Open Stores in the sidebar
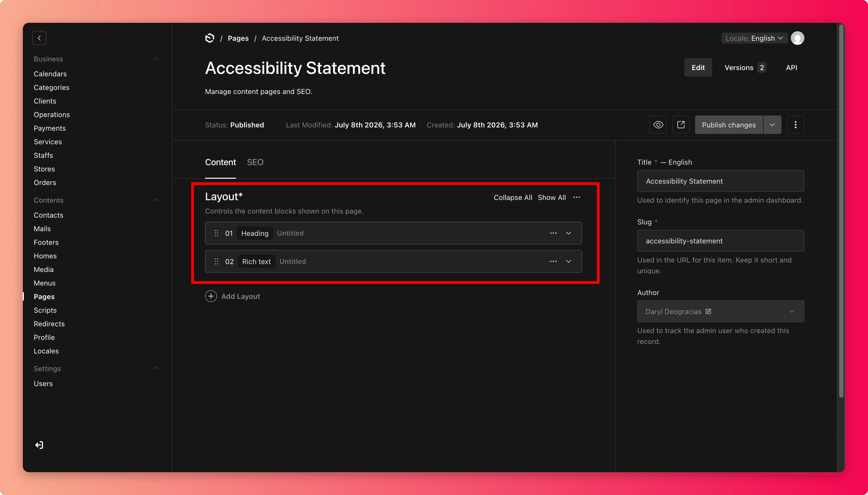The width and height of the screenshot is (868, 495). [44, 169]
